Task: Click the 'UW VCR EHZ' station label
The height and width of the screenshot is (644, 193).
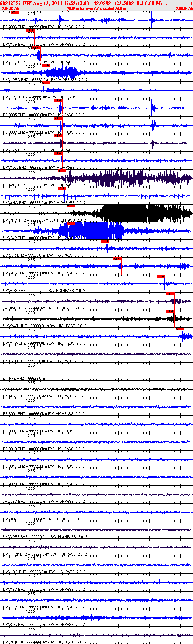Action: (x=14, y=238)
